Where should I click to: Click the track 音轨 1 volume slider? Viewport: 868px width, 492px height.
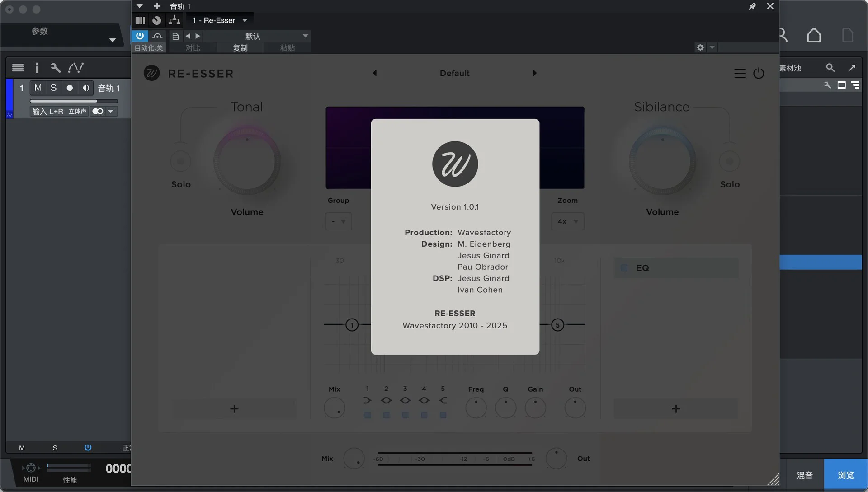tap(74, 101)
